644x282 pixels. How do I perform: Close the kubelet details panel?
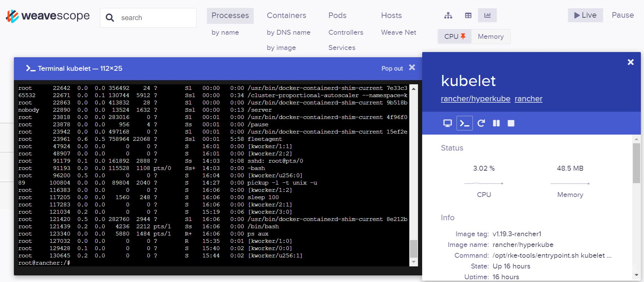click(631, 62)
